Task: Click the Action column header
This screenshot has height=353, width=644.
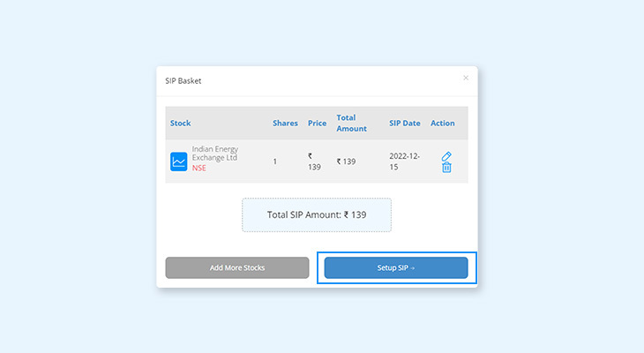Action: (x=443, y=123)
